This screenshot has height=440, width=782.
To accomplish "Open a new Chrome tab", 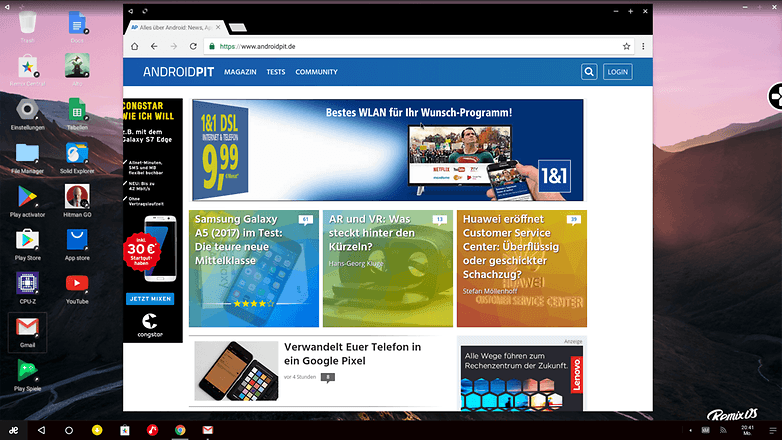I will click(x=238, y=27).
